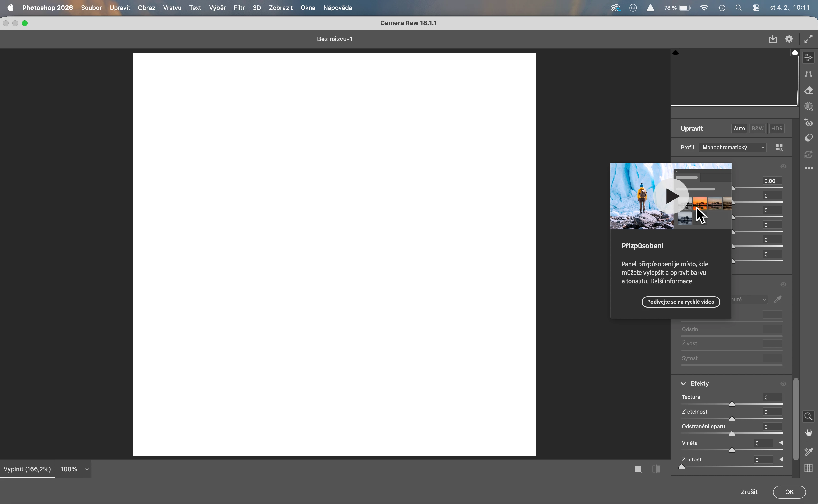818x504 pixels.
Task: Select the Crop tool in right toolbar
Action: (809, 74)
